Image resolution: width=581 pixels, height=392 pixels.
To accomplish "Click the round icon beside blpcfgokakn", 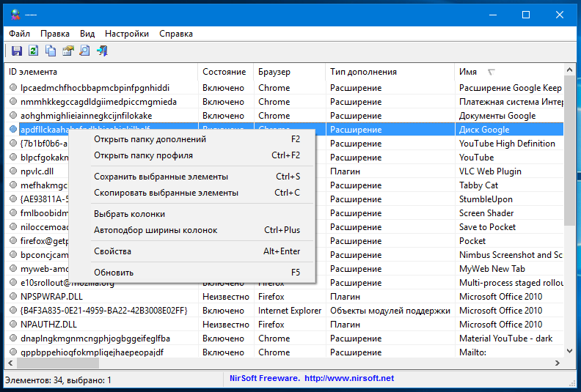I will click(x=13, y=157).
